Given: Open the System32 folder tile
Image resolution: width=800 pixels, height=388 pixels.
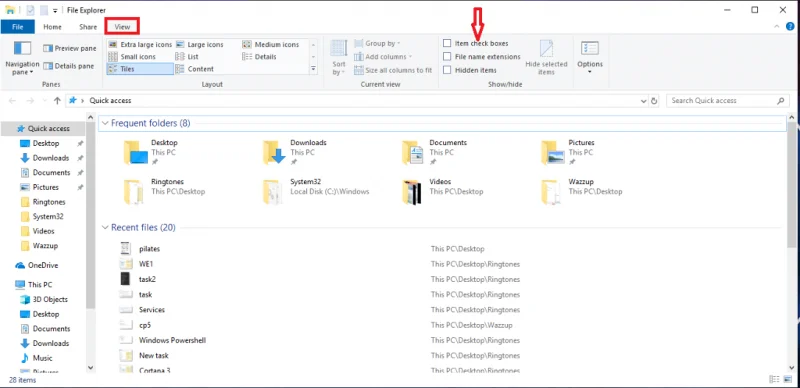Looking at the screenshot, I should (315, 191).
